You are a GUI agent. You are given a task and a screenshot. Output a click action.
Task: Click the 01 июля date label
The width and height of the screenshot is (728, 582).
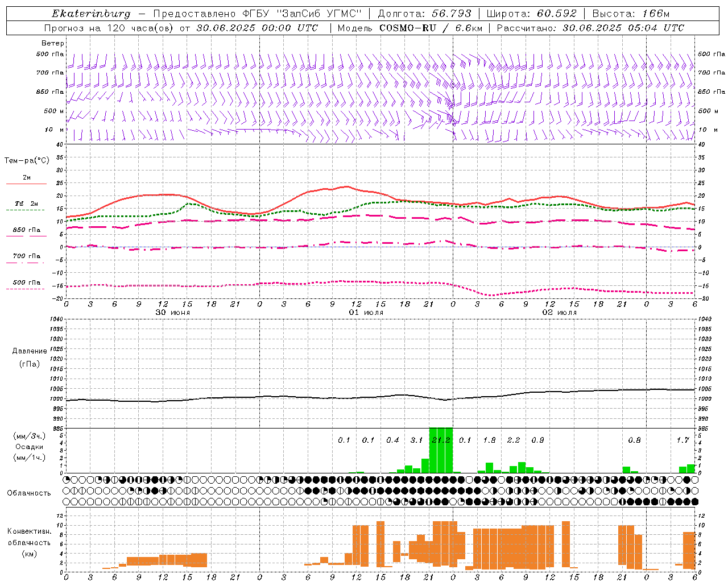pyautogui.click(x=366, y=313)
